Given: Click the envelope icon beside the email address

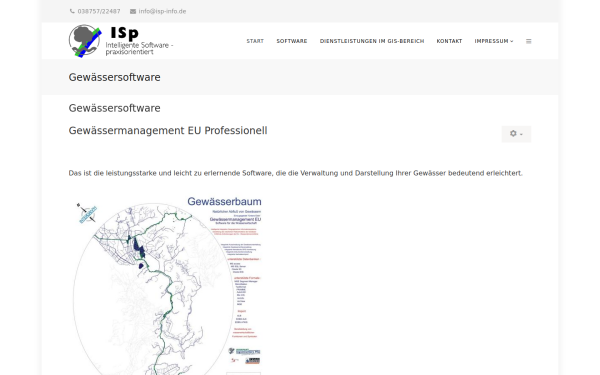Looking at the screenshot, I should [133, 11].
